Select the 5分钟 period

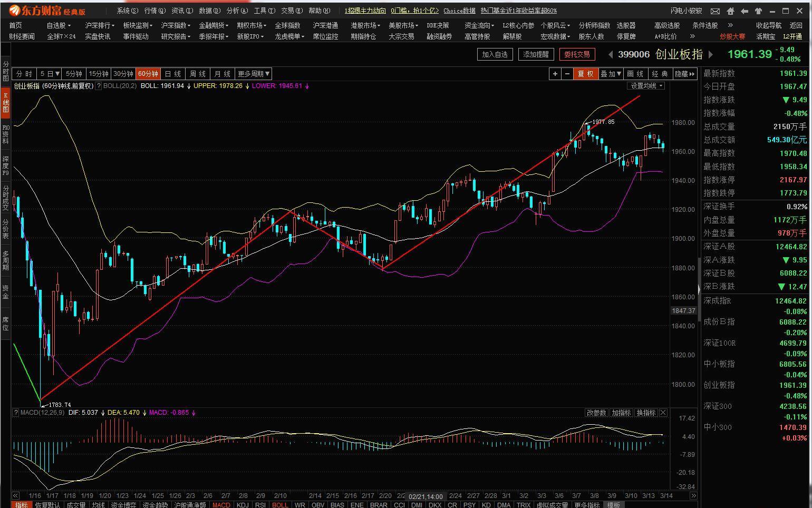[74, 74]
